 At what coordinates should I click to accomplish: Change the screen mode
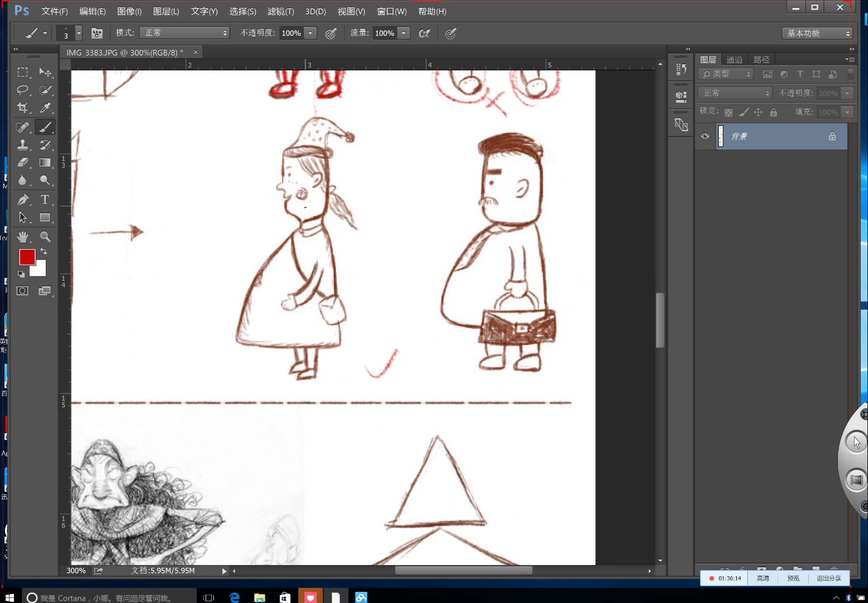(x=45, y=290)
